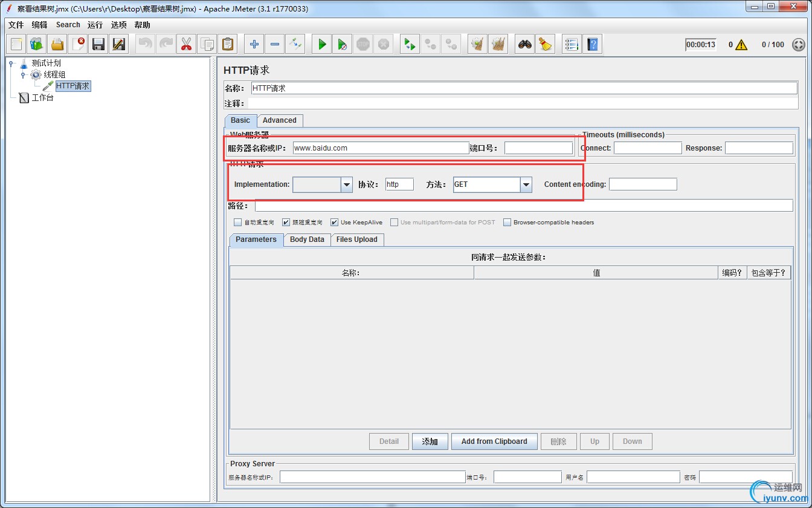This screenshot has width=812, height=508.
Task: Open the 方法 GET dropdown
Action: [526, 184]
